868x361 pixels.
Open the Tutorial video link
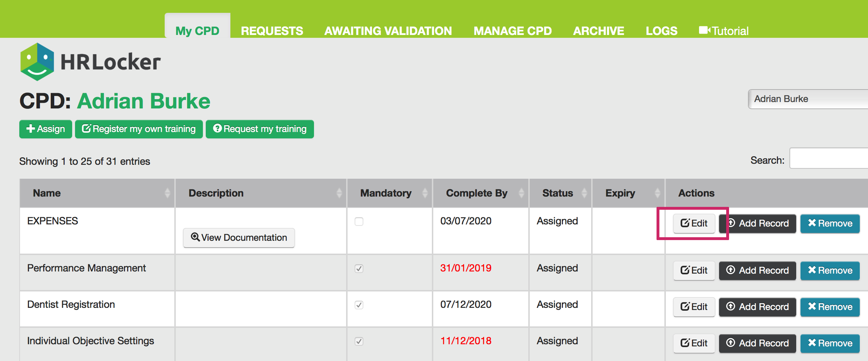point(724,31)
